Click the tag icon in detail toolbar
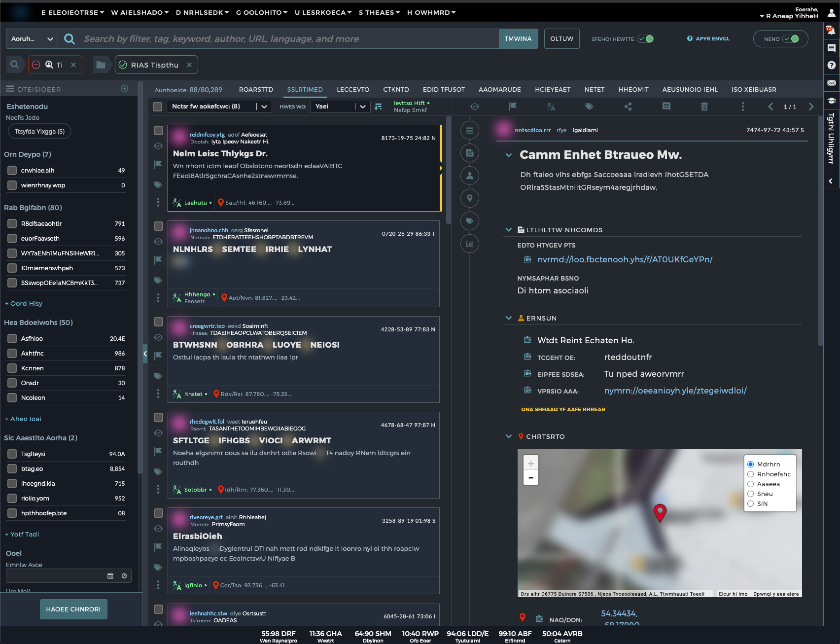The width and height of the screenshot is (840, 644). click(589, 107)
